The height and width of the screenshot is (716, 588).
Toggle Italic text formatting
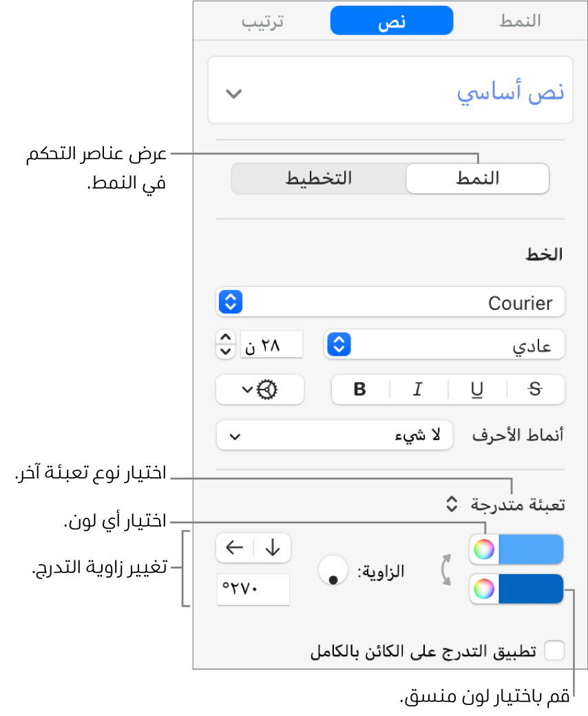tap(417, 390)
